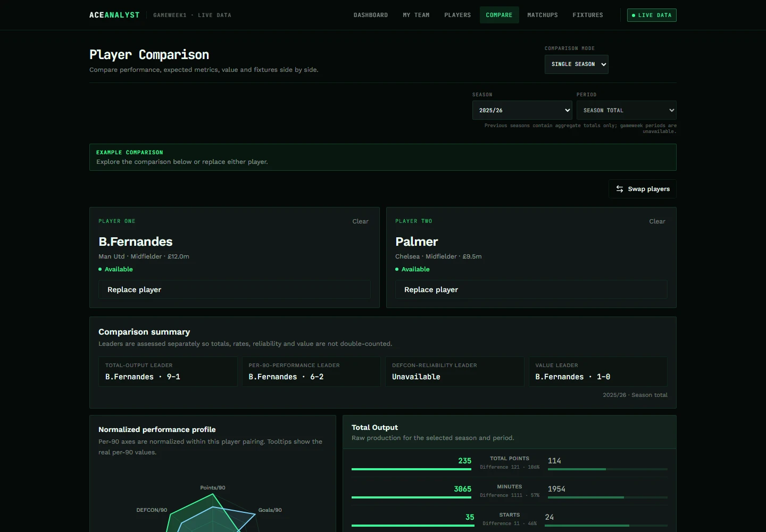Click the Live Data indicator button

tap(652, 15)
